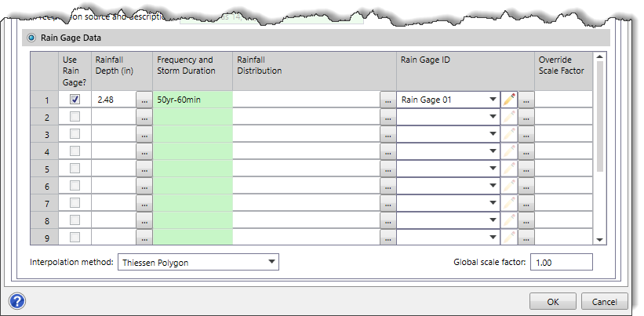This screenshot has width=644, height=316.
Task: Open Interpolation method Thiessen Polygon dropdown
Action: coord(271,263)
